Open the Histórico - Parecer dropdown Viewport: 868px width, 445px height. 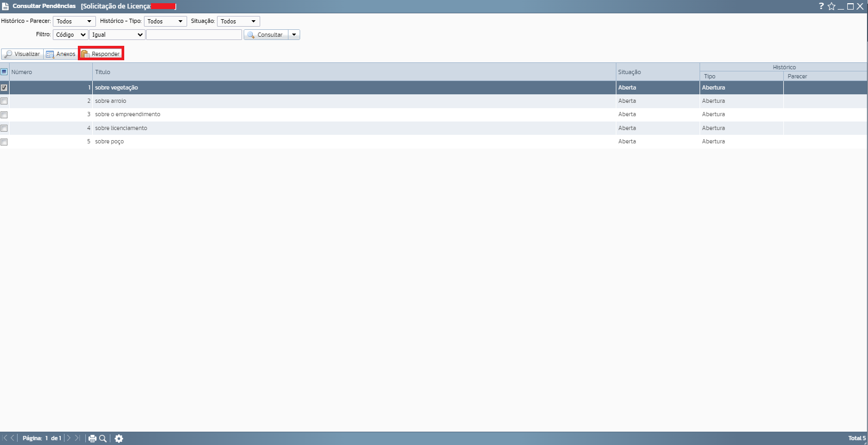click(x=74, y=21)
